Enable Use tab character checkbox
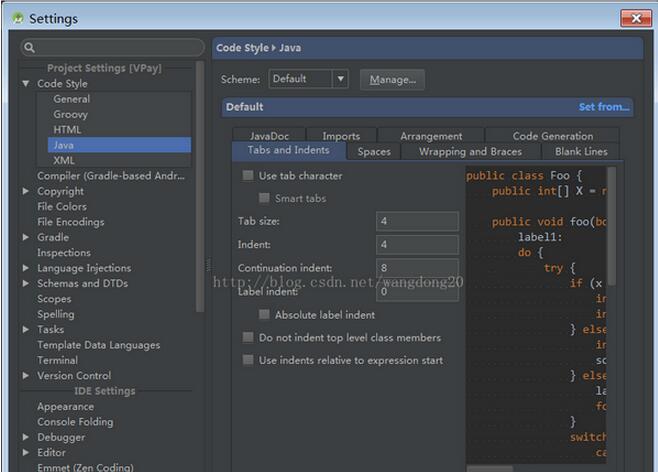 [248, 175]
